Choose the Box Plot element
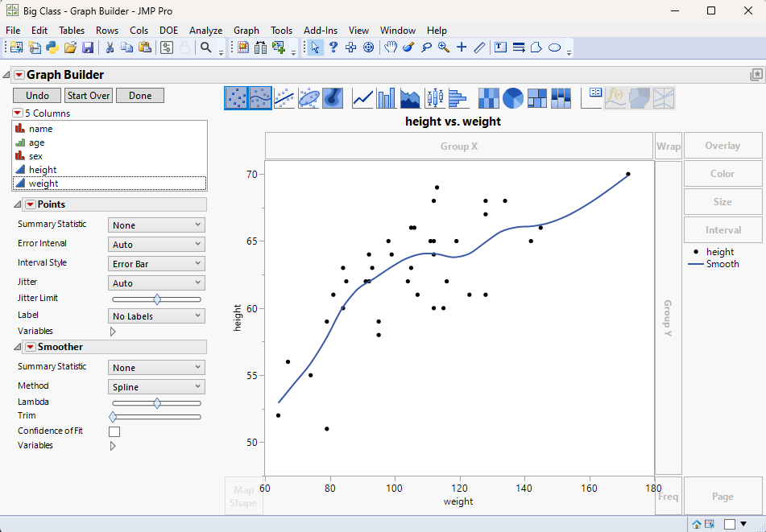766x532 pixels. coord(434,98)
